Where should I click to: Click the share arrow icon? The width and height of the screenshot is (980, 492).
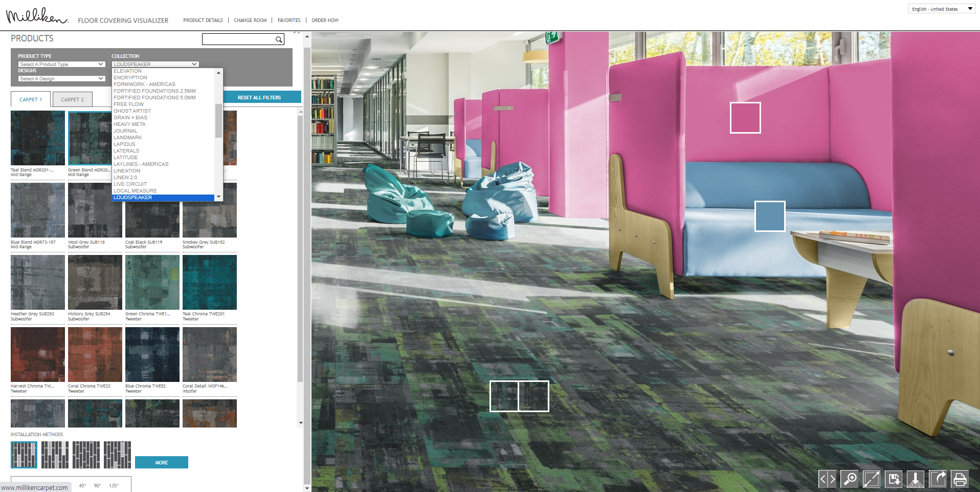coord(938,479)
